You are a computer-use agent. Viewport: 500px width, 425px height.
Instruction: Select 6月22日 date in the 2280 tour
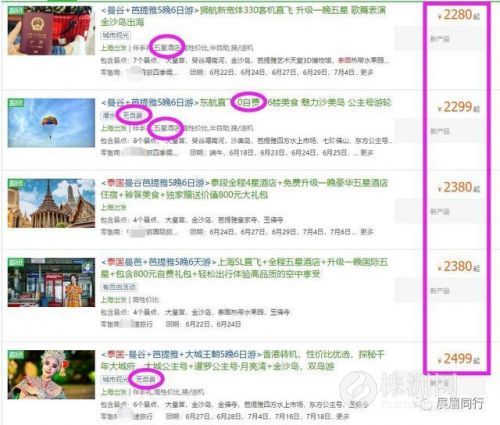223,72
